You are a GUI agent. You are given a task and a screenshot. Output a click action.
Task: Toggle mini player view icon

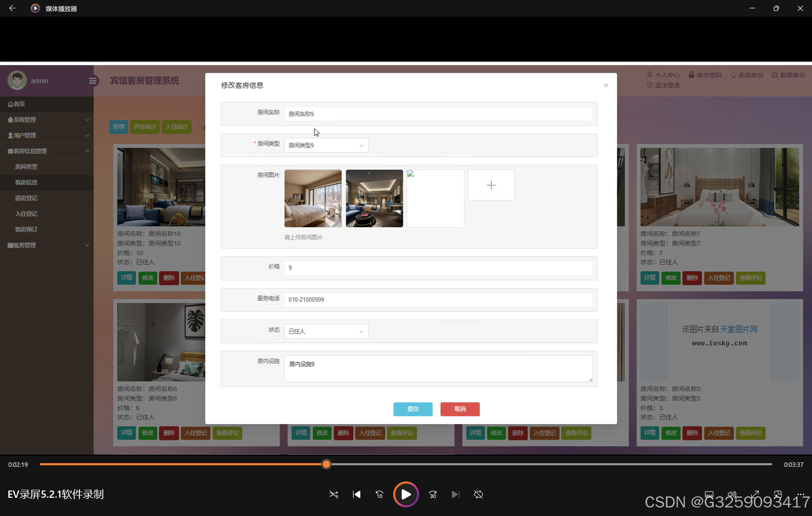[778, 494]
